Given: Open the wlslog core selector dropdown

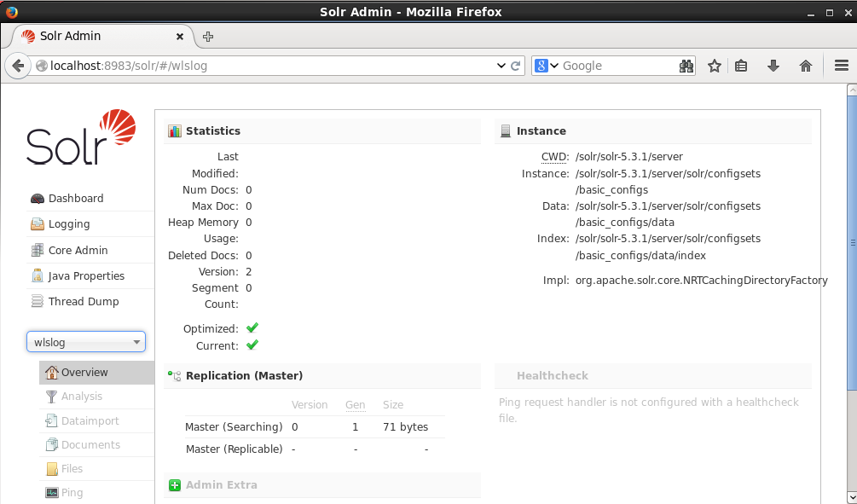Looking at the screenshot, I should 86,342.
